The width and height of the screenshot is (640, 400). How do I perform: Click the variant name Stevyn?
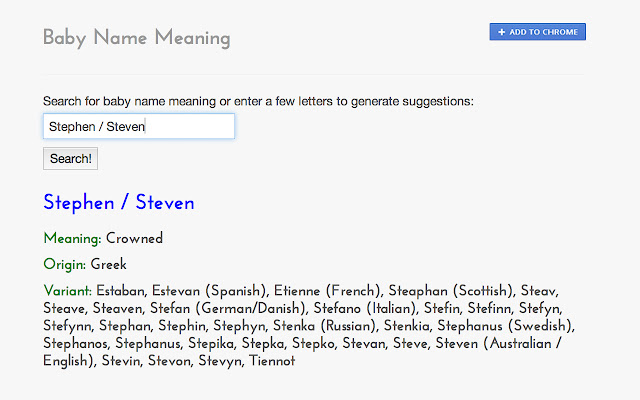pos(221,361)
